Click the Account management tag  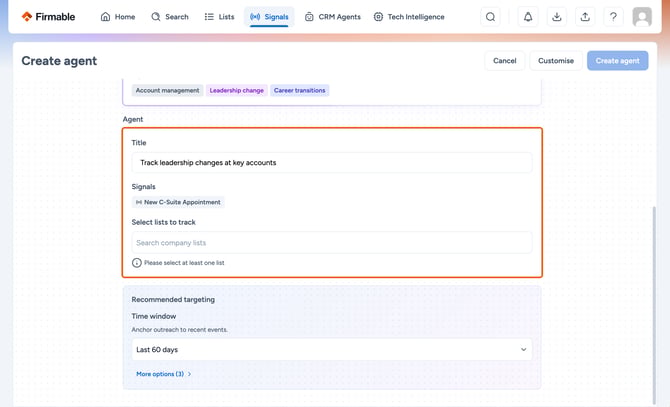coord(168,91)
